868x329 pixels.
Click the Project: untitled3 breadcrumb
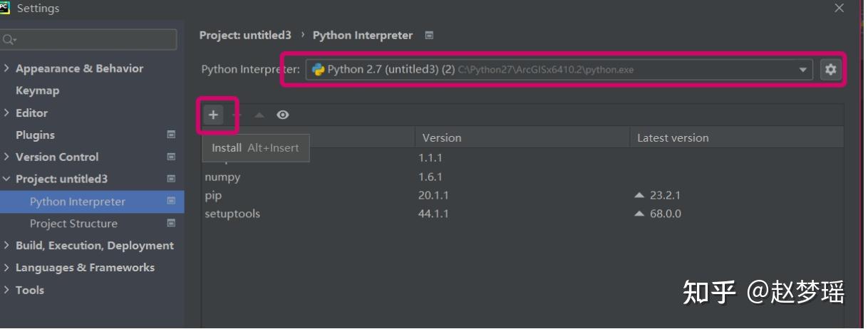[245, 35]
